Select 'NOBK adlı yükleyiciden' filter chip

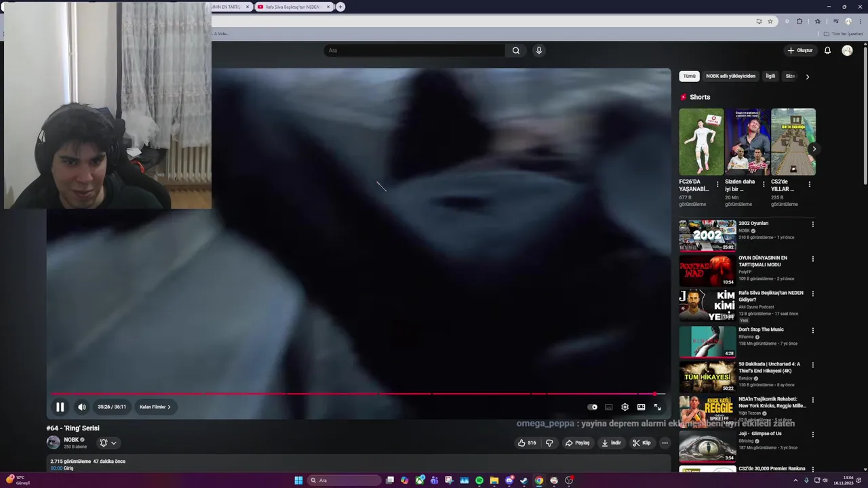pos(730,76)
